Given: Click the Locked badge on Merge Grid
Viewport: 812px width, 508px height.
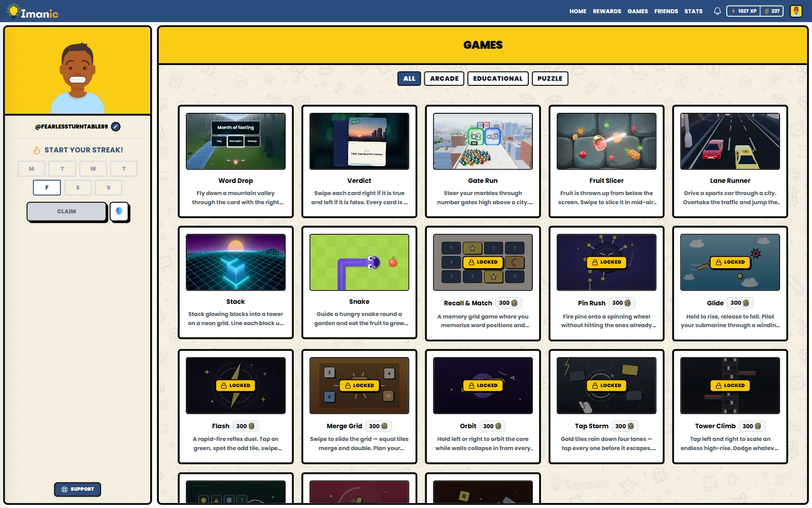Looking at the screenshot, I should pyautogui.click(x=359, y=386).
